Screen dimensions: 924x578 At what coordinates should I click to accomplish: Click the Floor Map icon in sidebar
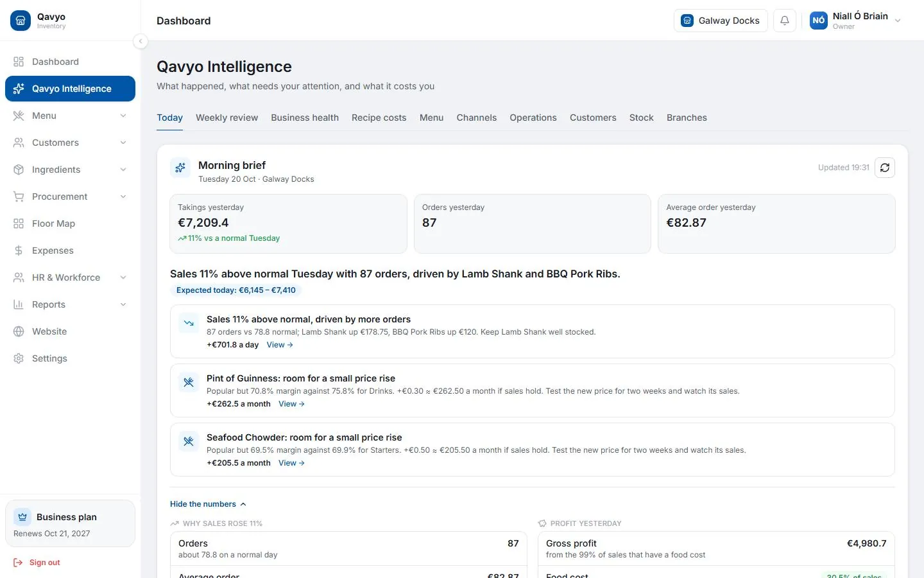tap(19, 223)
